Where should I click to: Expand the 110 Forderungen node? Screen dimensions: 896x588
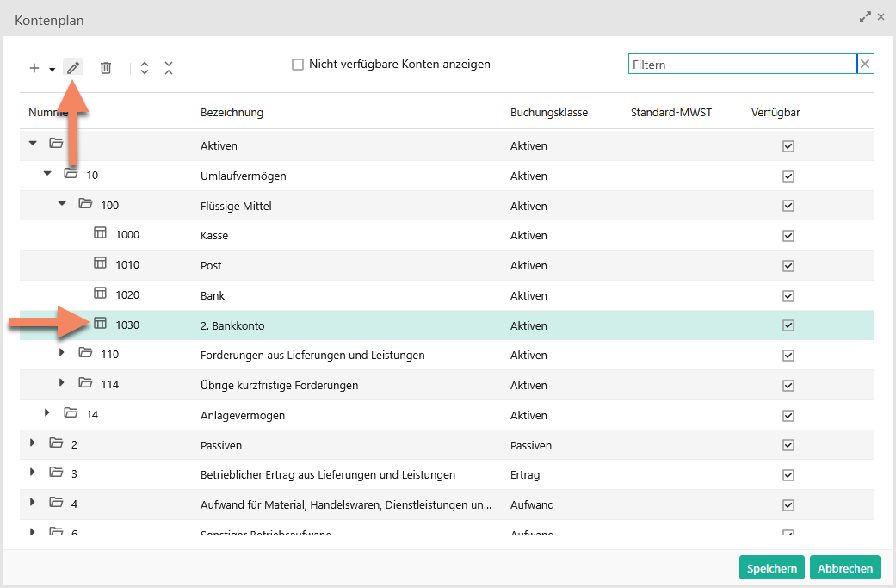pos(62,353)
